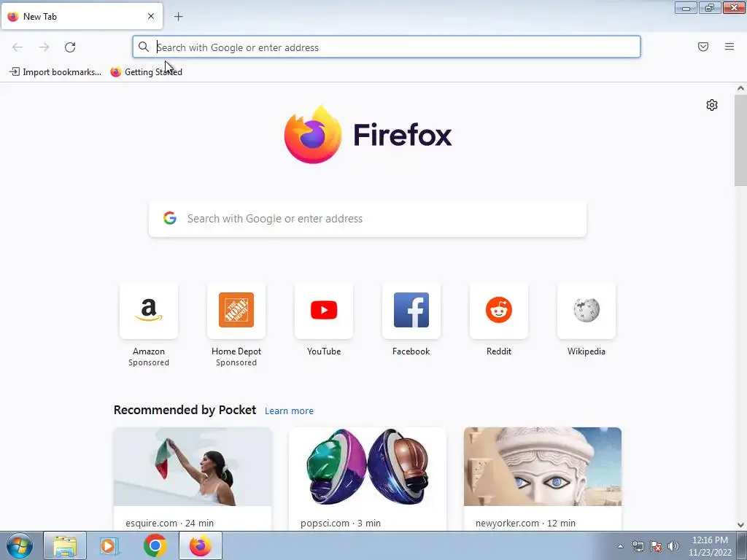Go forward one page
This screenshot has width=747, height=560.
point(44,47)
